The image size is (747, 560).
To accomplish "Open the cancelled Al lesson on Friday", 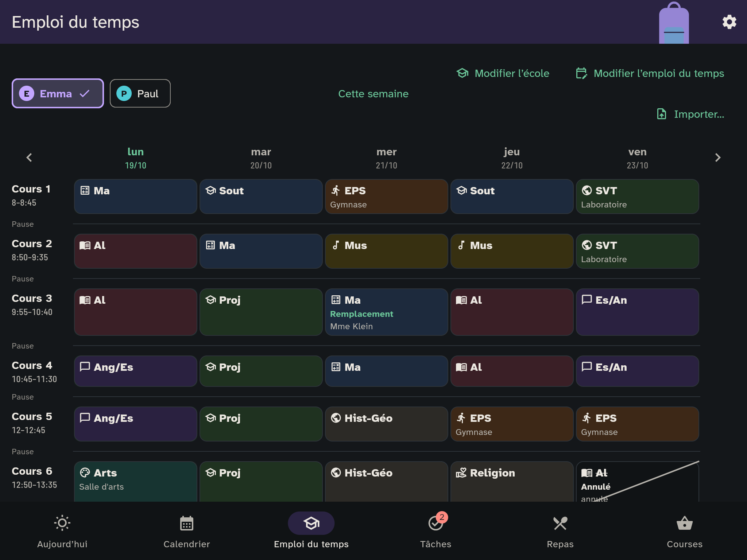I will pyautogui.click(x=638, y=482).
